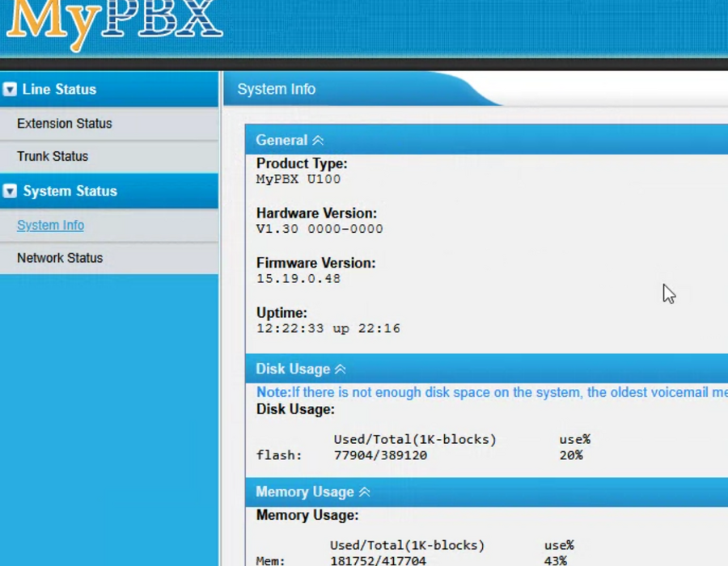Click the MyPBX logo
This screenshot has width=728, height=566.
[114, 23]
